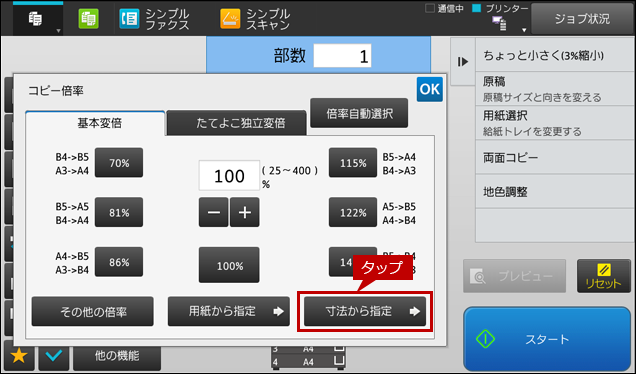Open Simple Scan (シンプルスキャン) mode
Viewport: 636px width, 374px height.
[x=256, y=19]
